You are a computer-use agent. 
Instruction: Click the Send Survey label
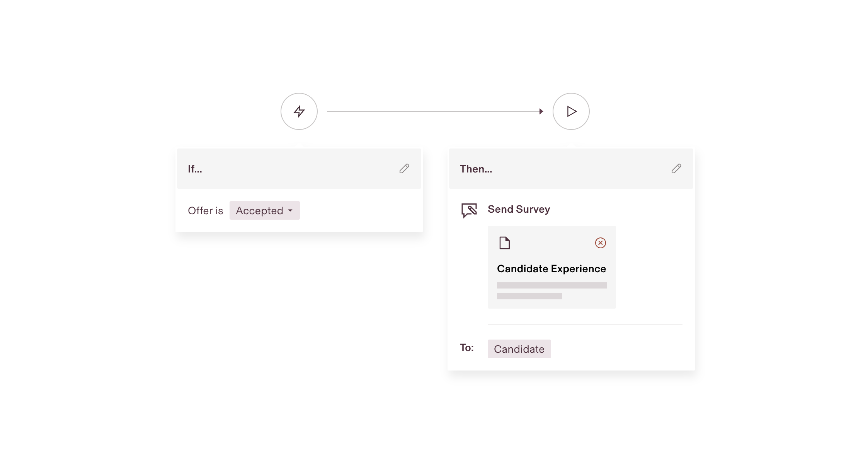pyautogui.click(x=519, y=209)
